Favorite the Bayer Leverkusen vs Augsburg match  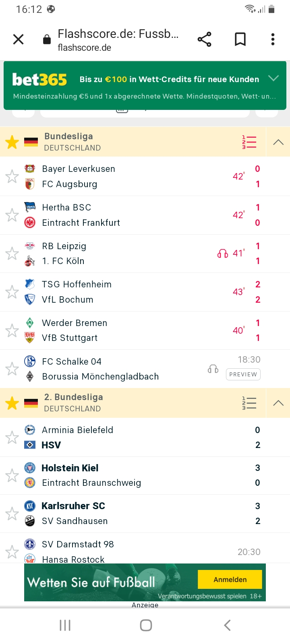coord(12,176)
